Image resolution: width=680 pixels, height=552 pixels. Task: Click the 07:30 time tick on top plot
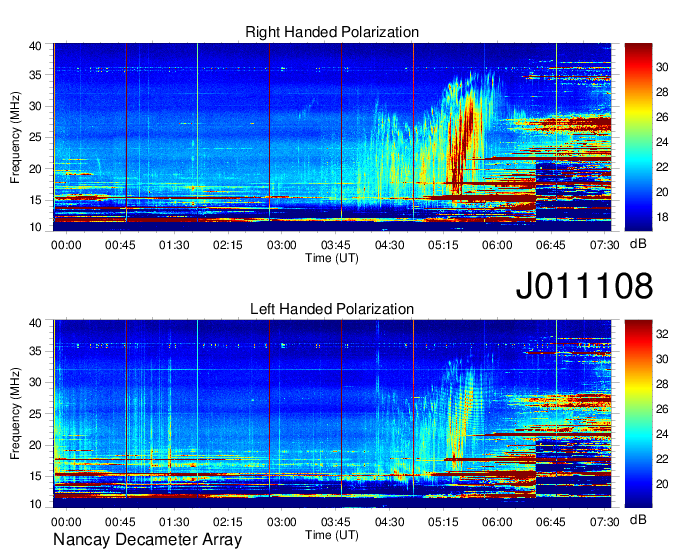pos(605,245)
